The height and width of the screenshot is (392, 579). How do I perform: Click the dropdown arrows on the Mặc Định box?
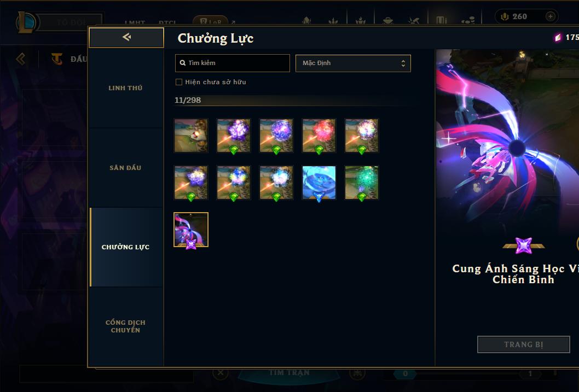tap(403, 63)
